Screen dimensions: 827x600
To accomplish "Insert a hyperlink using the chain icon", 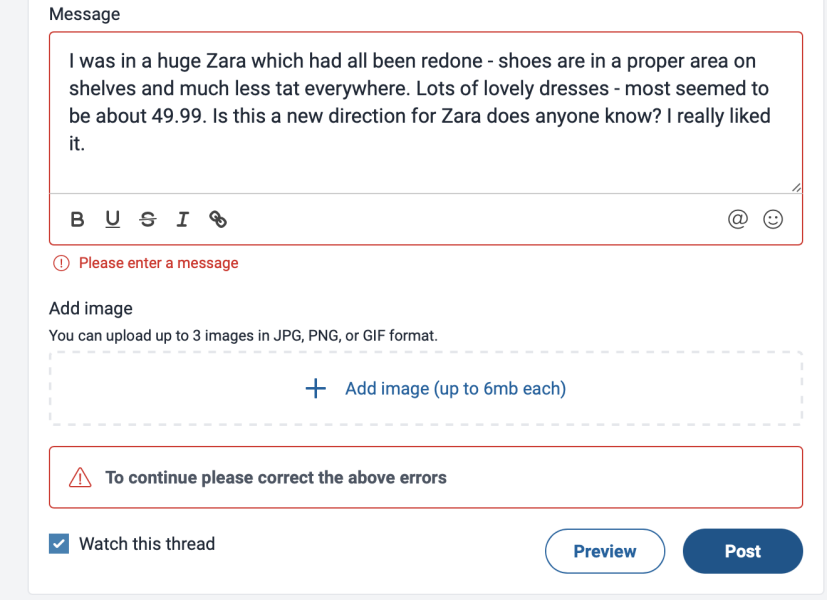I will pos(217,219).
